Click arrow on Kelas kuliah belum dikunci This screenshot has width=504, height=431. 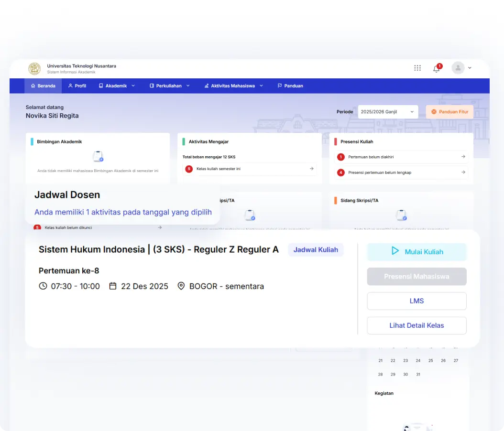click(160, 227)
